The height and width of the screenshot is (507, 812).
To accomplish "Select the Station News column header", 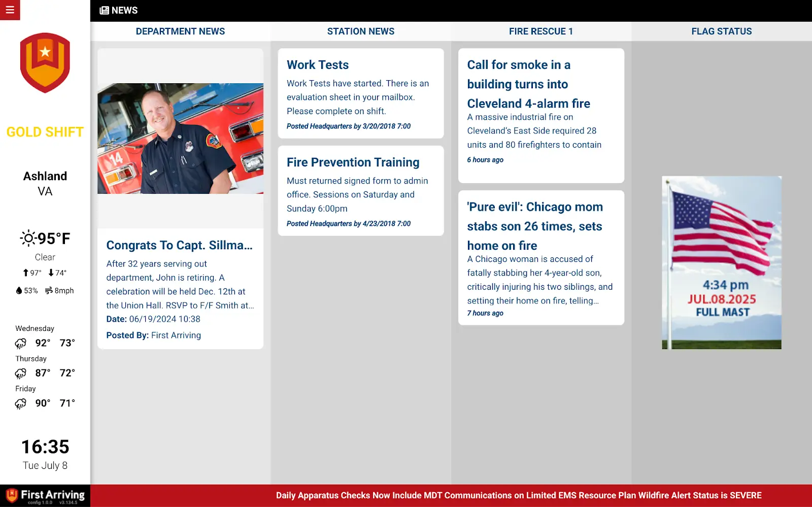I will click(x=360, y=31).
